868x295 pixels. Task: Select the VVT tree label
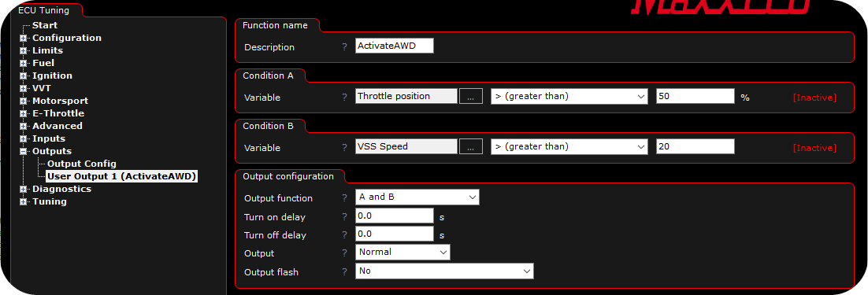pos(42,88)
